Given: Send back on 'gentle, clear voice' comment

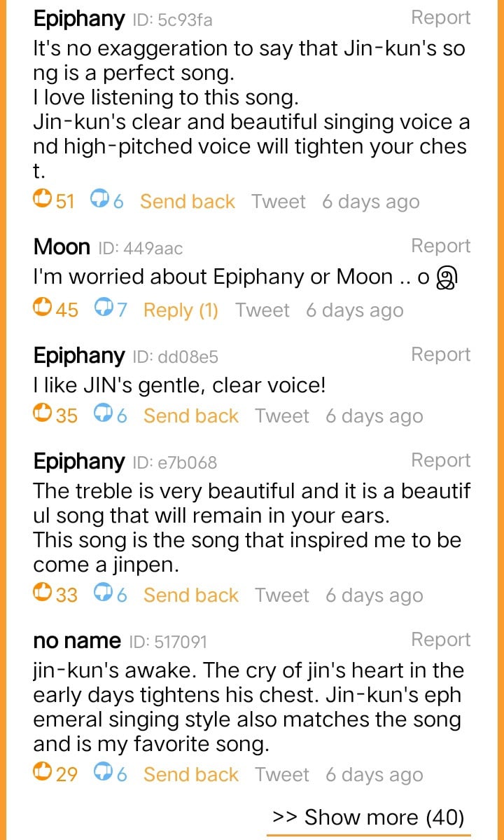Looking at the screenshot, I should [191, 415].
